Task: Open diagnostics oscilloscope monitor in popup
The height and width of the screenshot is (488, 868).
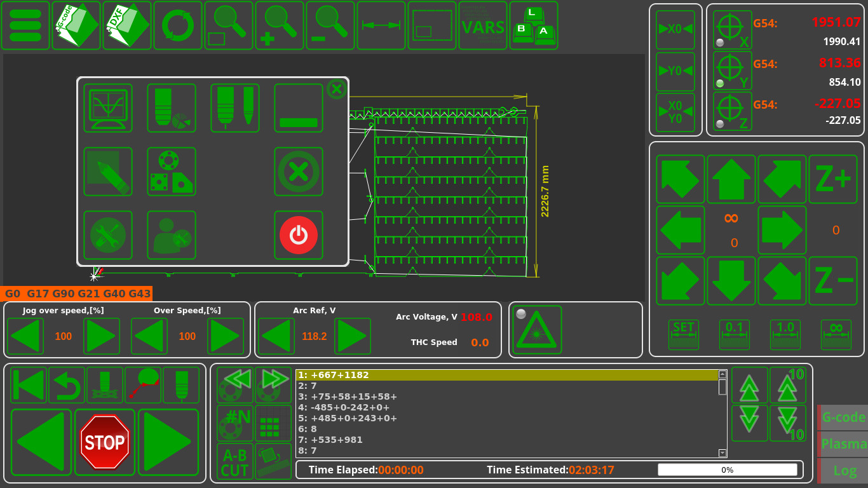Action: point(108,108)
